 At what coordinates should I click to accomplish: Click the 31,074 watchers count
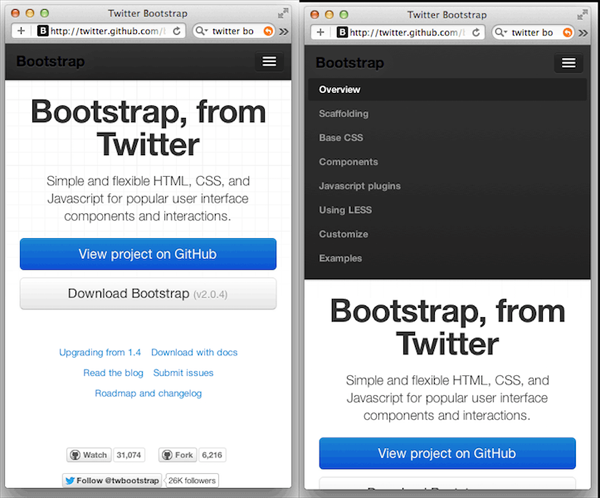coord(129,455)
